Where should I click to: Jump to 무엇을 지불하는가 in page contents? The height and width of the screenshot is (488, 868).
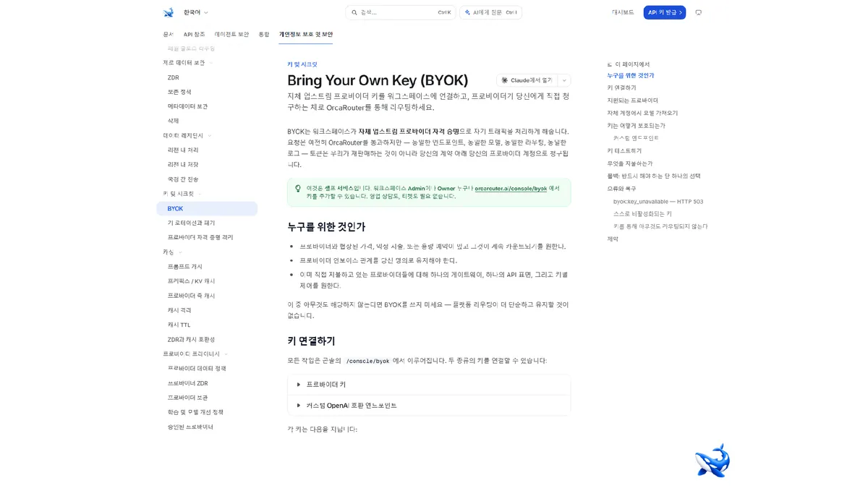[x=629, y=163]
